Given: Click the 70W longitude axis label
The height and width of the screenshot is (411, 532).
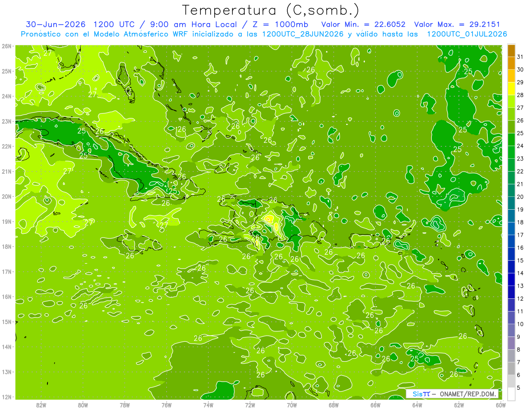Looking at the screenshot, I should pos(292,405).
